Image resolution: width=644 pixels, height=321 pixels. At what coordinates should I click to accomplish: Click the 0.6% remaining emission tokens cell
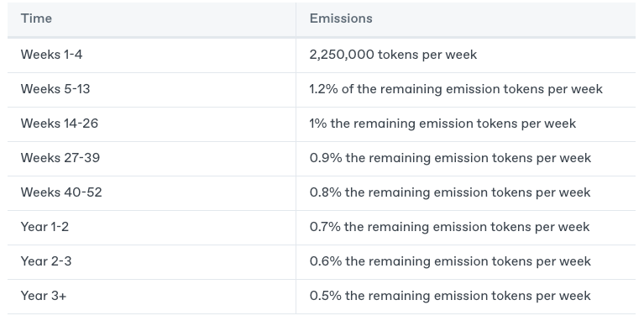465,262
